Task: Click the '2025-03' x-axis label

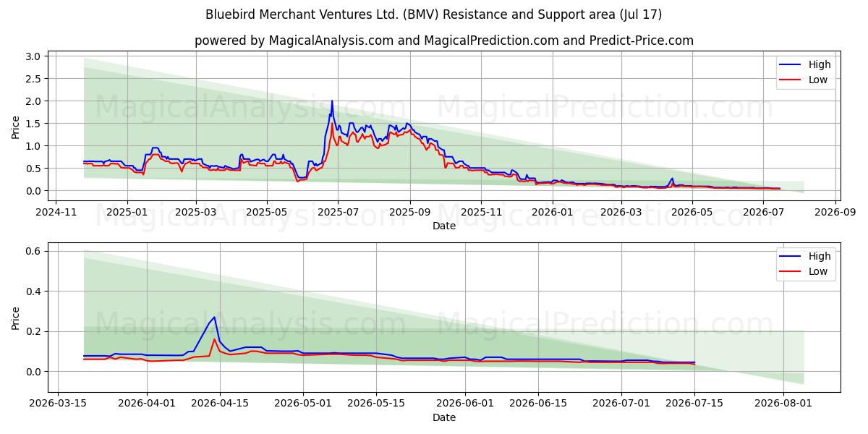Action: (196, 212)
